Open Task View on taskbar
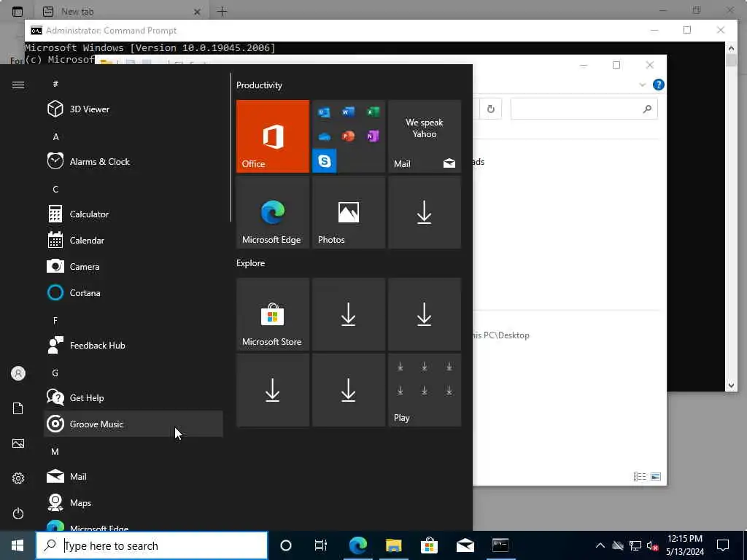 pyautogui.click(x=321, y=545)
